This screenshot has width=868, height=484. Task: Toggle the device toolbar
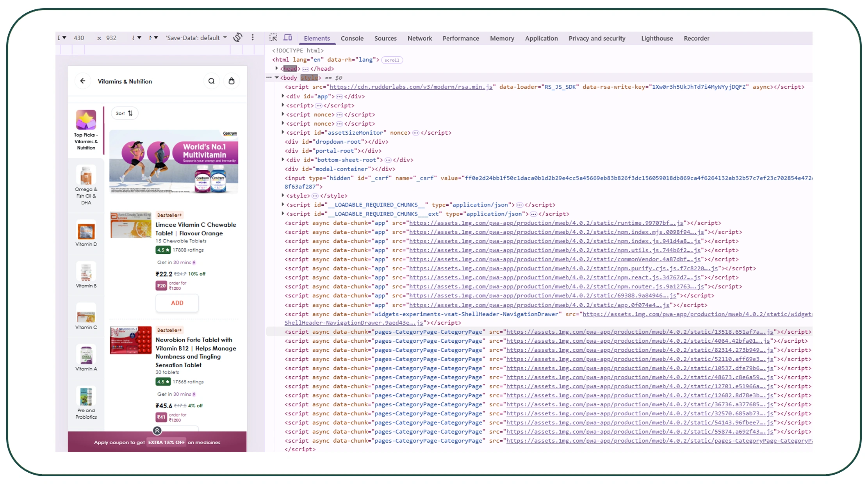click(288, 37)
